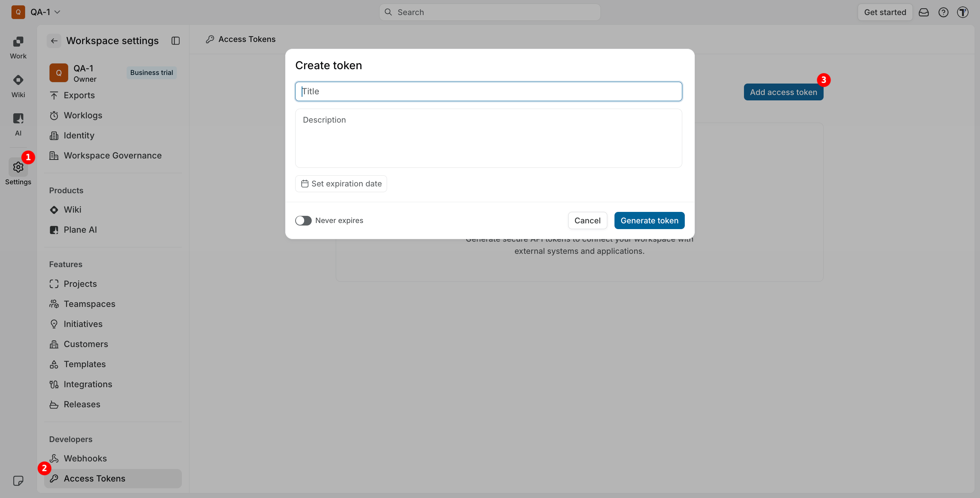
Task: Open Templates feature settings
Action: coord(113,364)
